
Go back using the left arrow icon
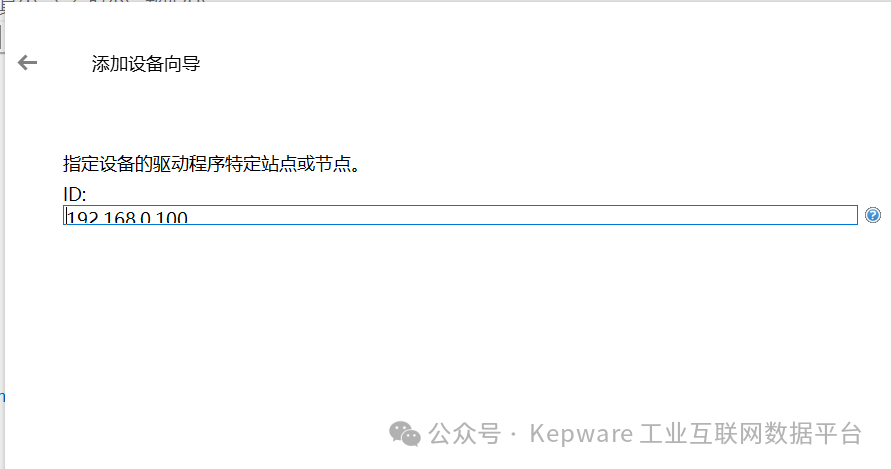(27, 63)
